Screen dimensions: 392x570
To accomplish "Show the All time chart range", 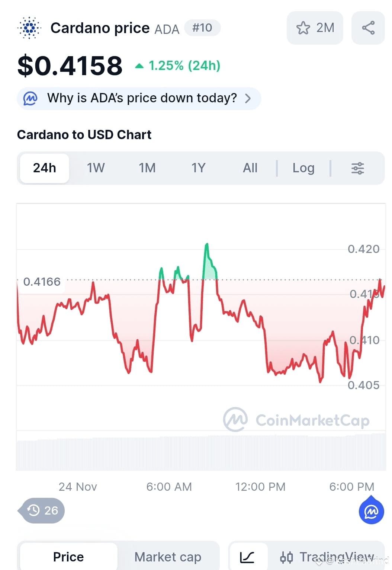I will coord(250,168).
